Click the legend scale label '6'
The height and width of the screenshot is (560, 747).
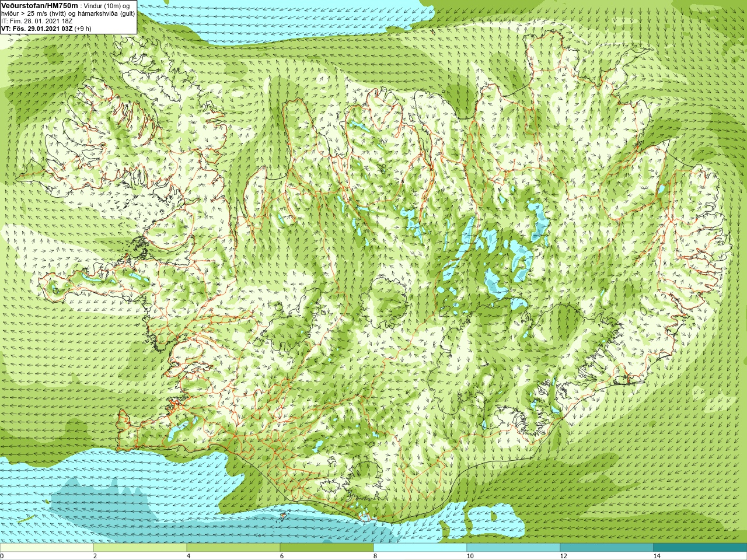pos(281,556)
